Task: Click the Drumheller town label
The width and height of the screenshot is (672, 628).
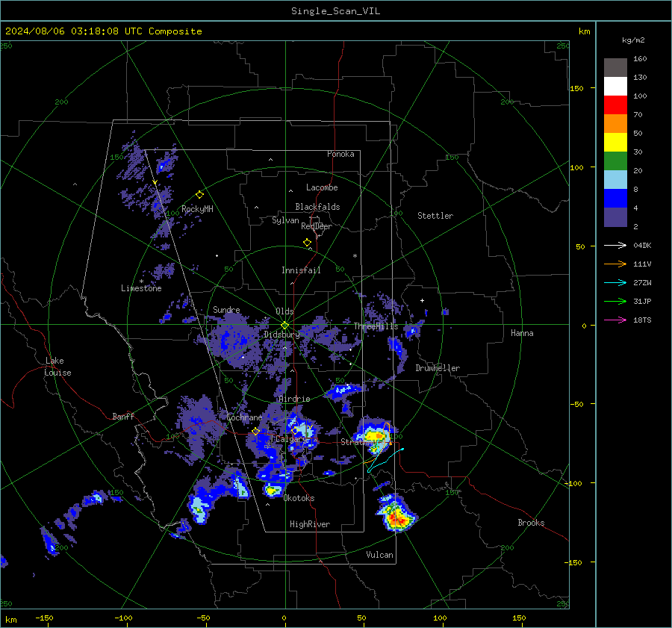Action: click(x=438, y=368)
